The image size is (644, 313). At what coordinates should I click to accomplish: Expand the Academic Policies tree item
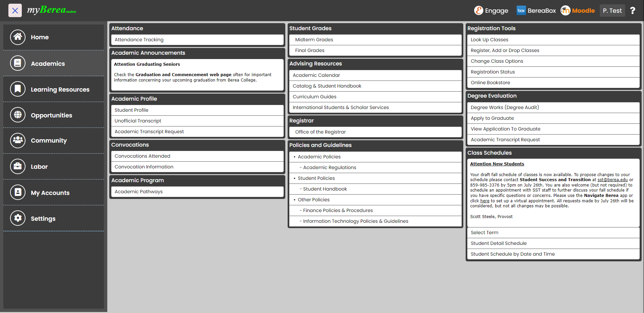[x=295, y=157]
